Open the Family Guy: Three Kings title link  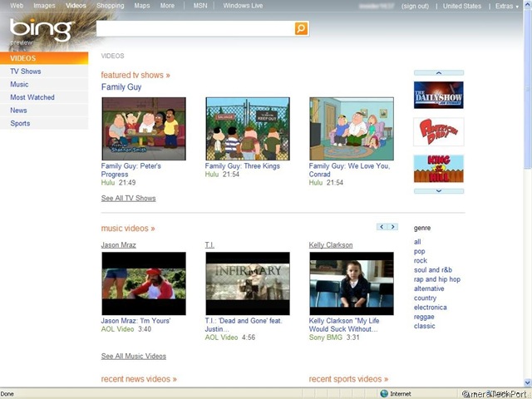pos(242,166)
